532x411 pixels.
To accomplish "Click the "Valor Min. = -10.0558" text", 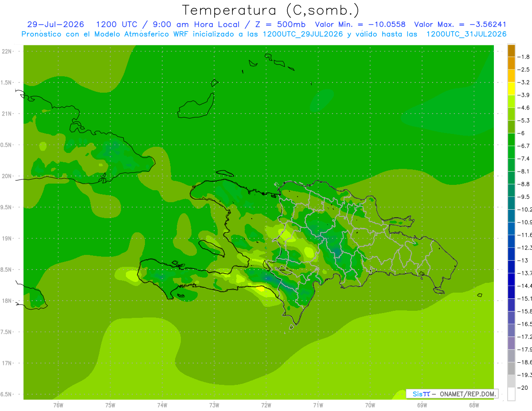I will pyautogui.click(x=360, y=24).
